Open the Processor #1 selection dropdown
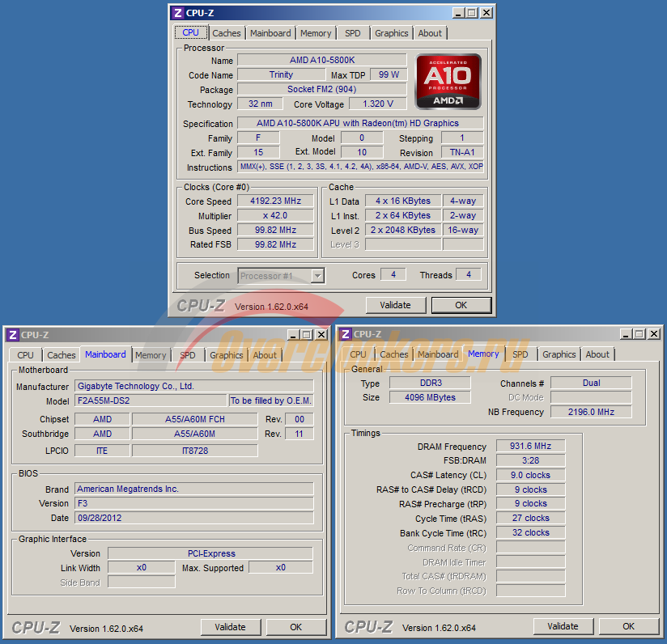This screenshot has width=667, height=644. click(317, 276)
